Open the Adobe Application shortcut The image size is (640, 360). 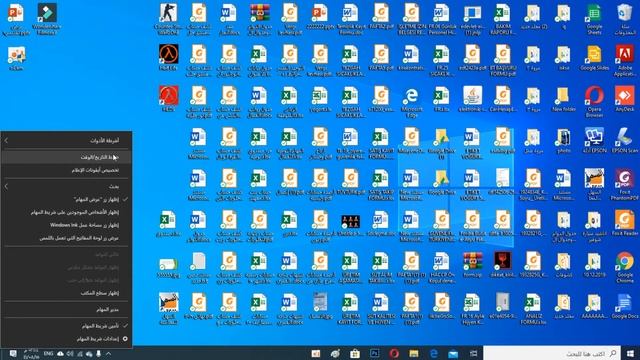point(624,60)
